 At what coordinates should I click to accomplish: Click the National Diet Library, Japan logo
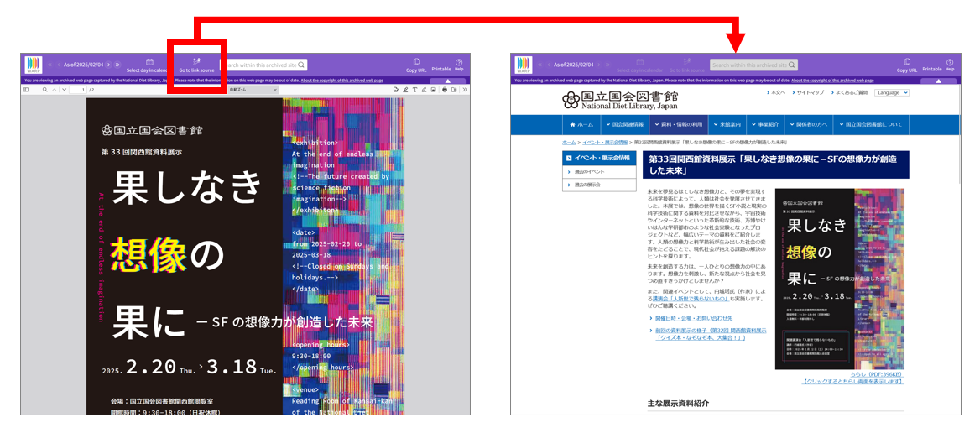pyautogui.click(x=618, y=99)
